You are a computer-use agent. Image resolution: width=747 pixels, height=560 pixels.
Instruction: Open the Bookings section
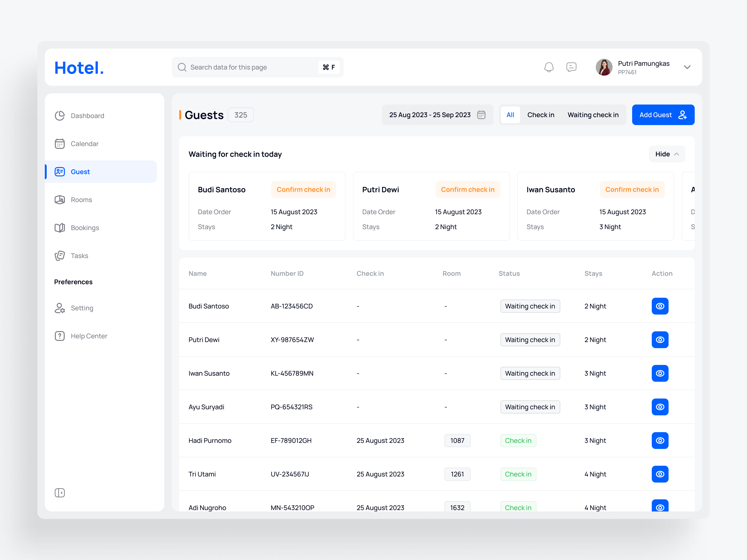coord(85,227)
